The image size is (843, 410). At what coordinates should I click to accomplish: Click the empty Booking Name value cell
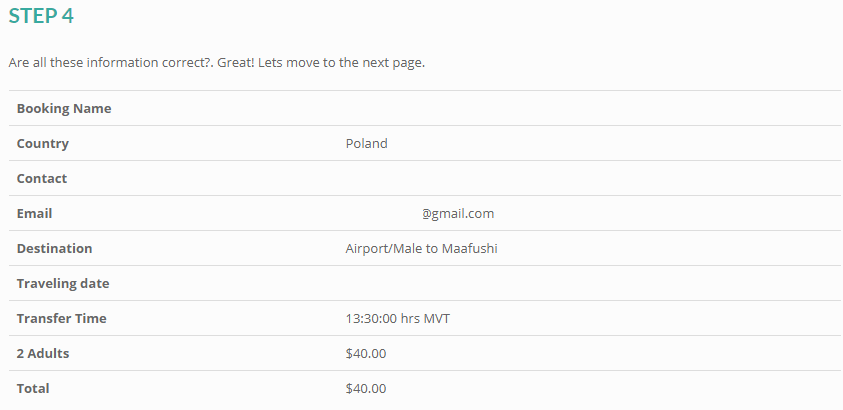click(x=590, y=108)
